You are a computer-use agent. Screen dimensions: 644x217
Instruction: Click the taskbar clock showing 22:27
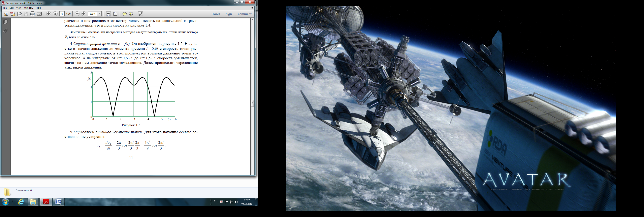pos(247,202)
